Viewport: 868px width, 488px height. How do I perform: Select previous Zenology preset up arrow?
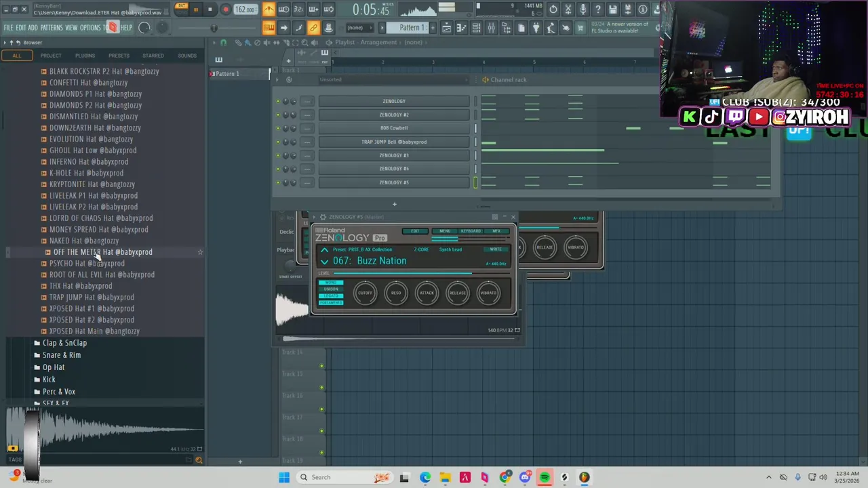[x=325, y=250]
